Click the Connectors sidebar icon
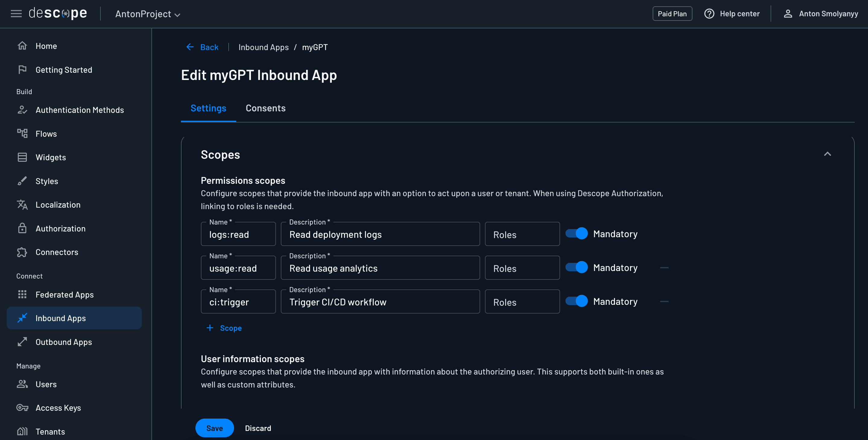This screenshot has height=440, width=868. coord(22,252)
